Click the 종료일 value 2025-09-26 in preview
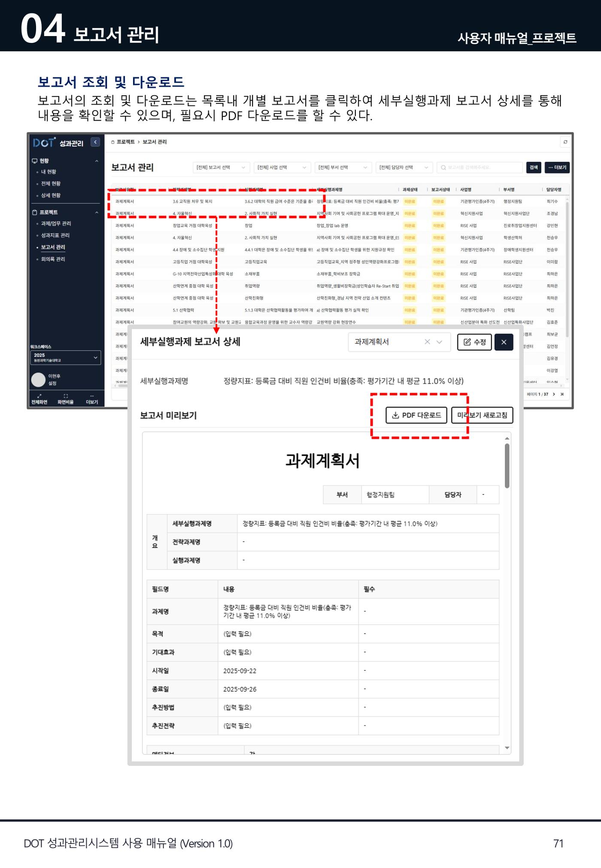 pos(240,689)
